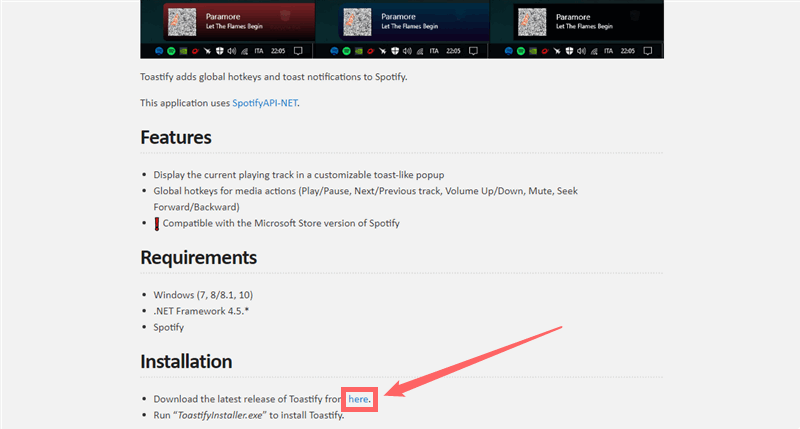
Task: Click the action center icon below blue toast
Action: (x=473, y=51)
